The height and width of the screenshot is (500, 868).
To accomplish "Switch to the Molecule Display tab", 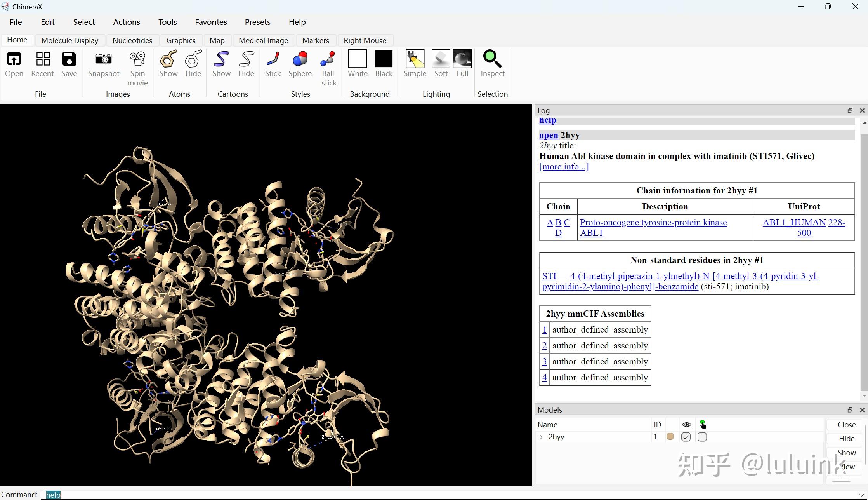I will pyautogui.click(x=70, y=40).
